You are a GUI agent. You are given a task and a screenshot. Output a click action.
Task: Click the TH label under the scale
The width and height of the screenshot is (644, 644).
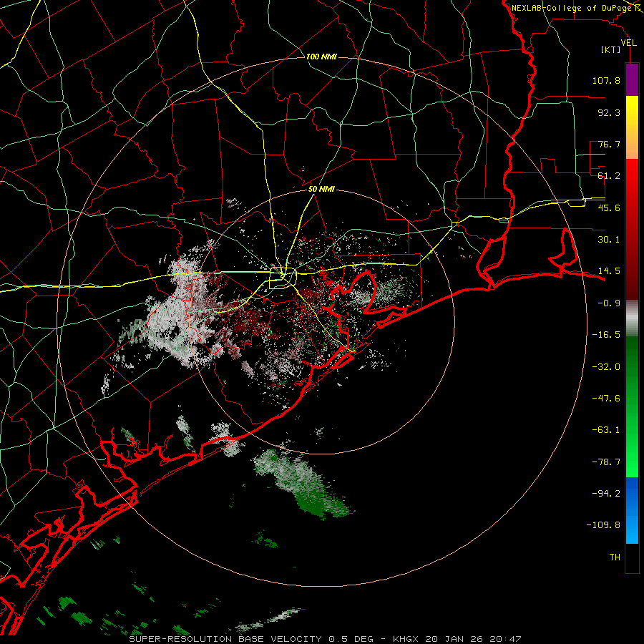[615, 557]
